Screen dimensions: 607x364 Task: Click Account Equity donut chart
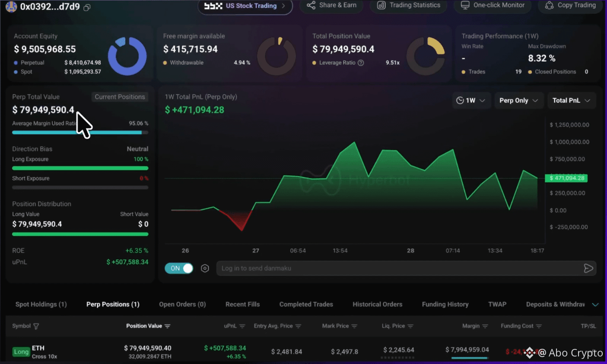coord(127,56)
